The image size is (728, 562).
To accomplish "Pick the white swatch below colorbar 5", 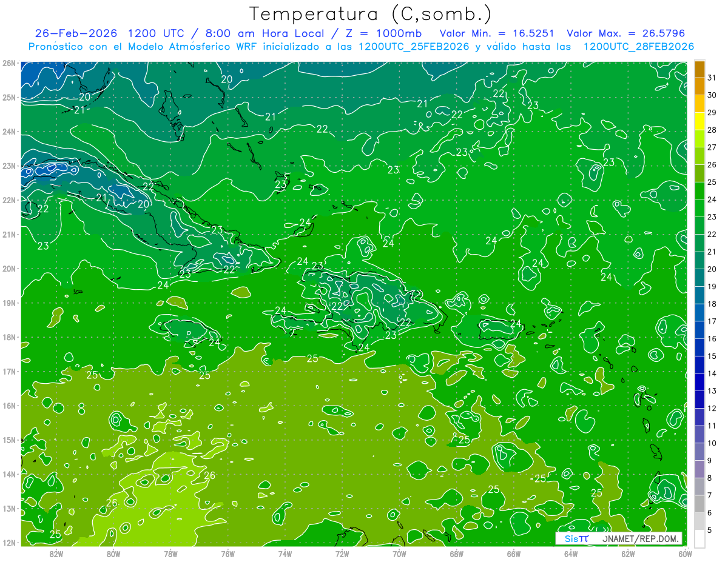I will 699,538.
